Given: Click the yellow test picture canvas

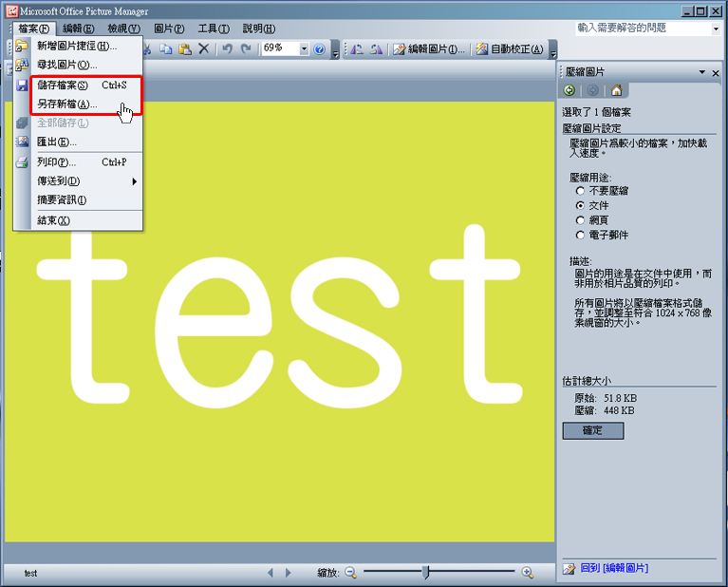Looking at the screenshot, I should [279, 322].
